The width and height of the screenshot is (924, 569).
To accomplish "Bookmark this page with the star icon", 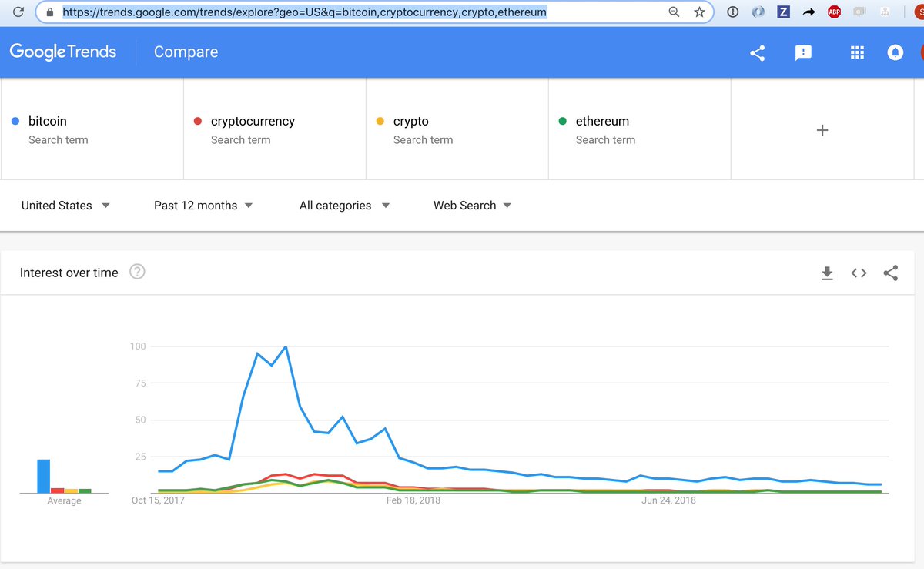I will 699,12.
